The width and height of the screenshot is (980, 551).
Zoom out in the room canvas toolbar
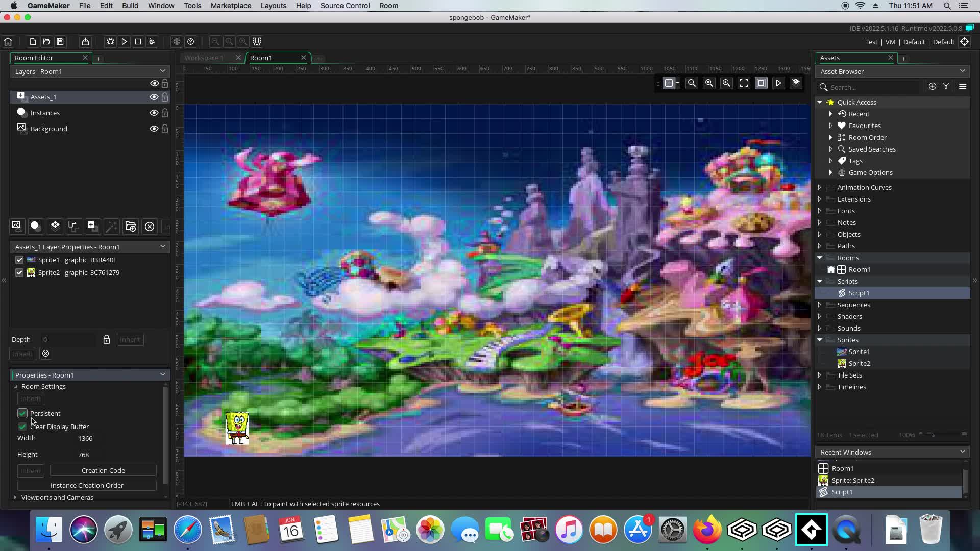point(692,83)
